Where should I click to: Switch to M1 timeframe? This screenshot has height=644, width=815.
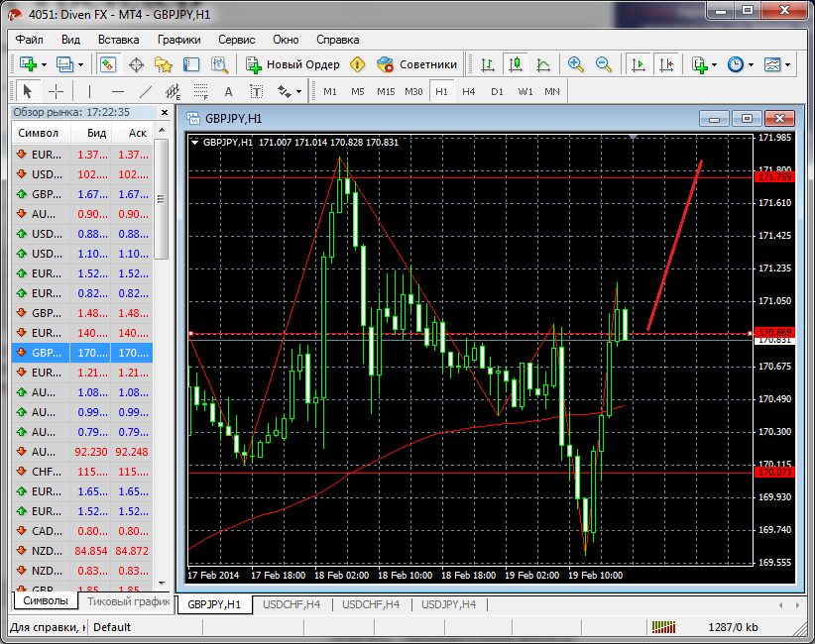(x=330, y=92)
